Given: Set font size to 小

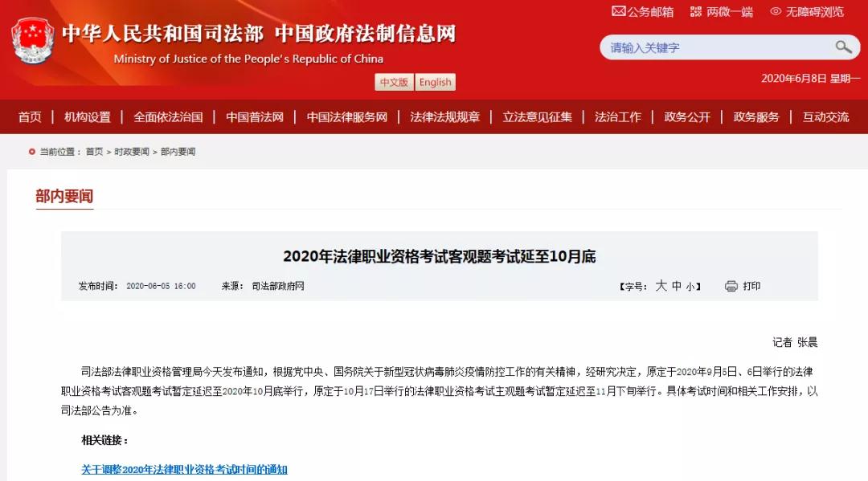Looking at the screenshot, I should tap(690, 287).
